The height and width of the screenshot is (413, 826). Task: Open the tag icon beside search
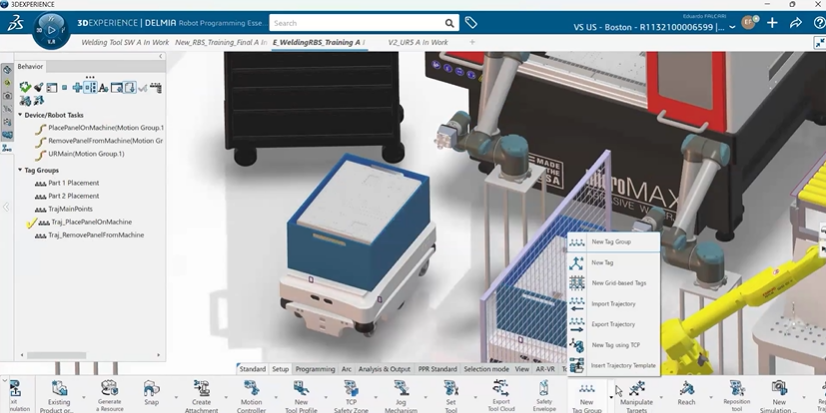471,23
